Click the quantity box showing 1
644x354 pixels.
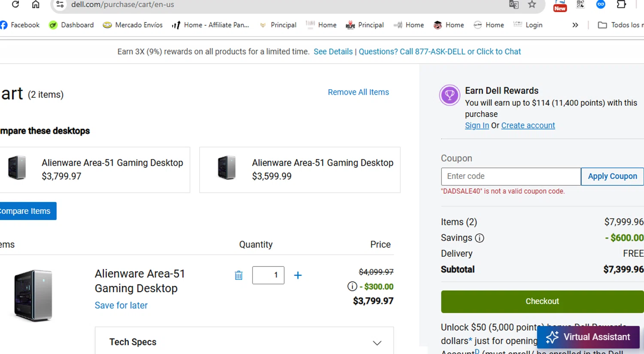pos(268,275)
